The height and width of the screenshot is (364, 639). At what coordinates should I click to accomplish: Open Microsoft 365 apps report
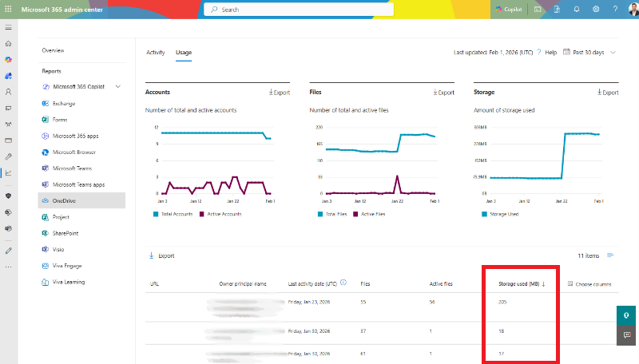click(75, 136)
